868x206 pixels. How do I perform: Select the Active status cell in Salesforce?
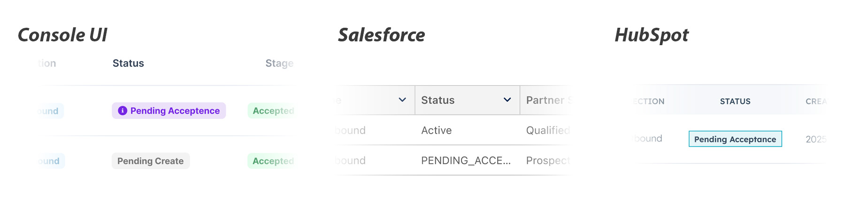pyautogui.click(x=436, y=130)
